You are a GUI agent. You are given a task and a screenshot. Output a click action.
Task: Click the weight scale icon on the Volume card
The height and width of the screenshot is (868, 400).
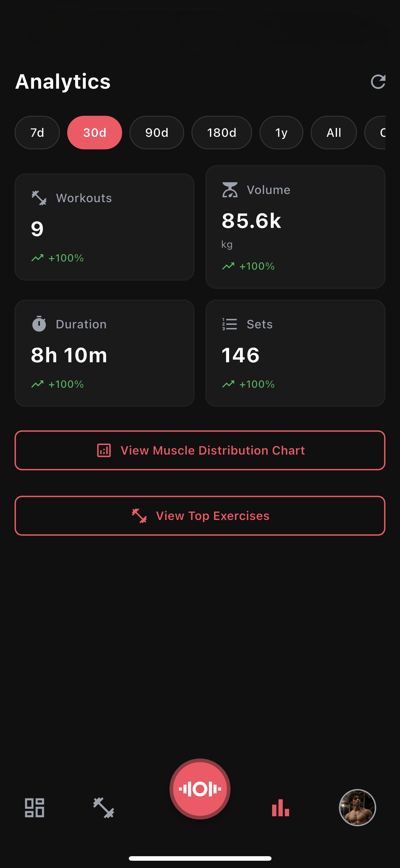pyautogui.click(x=230, y=189)
